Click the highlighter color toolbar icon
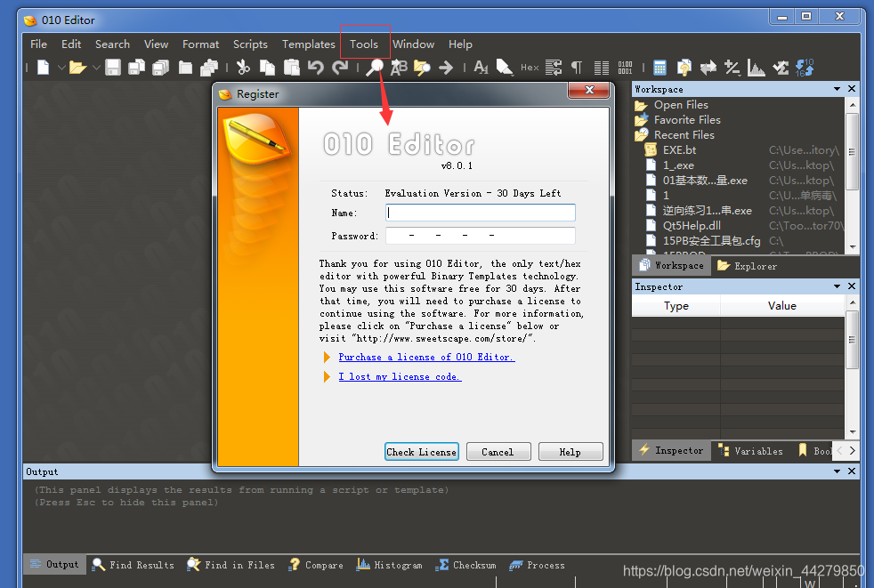This screenshot has width=874, height=588. tap(505, 68)
